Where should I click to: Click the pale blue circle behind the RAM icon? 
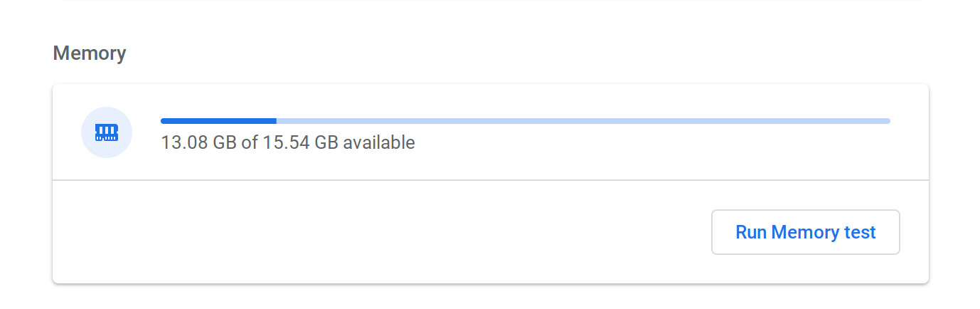tap(107, 132)
